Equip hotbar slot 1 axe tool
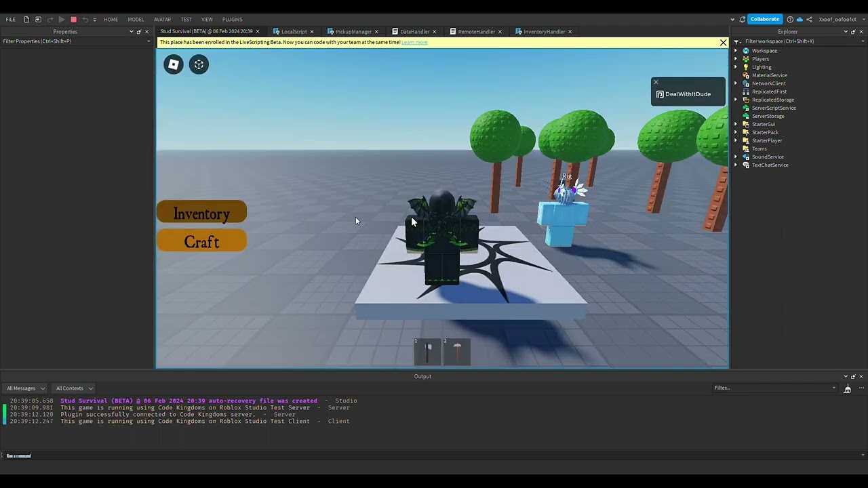 pos(428,351)
